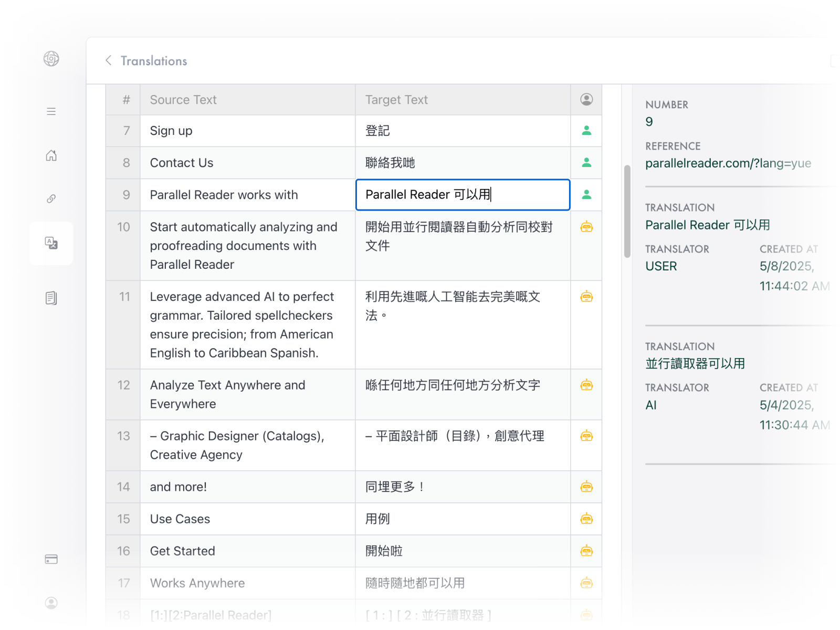Click the AI robot icon on row 15
Screen dimensions: 840x630
coord(586,519)
